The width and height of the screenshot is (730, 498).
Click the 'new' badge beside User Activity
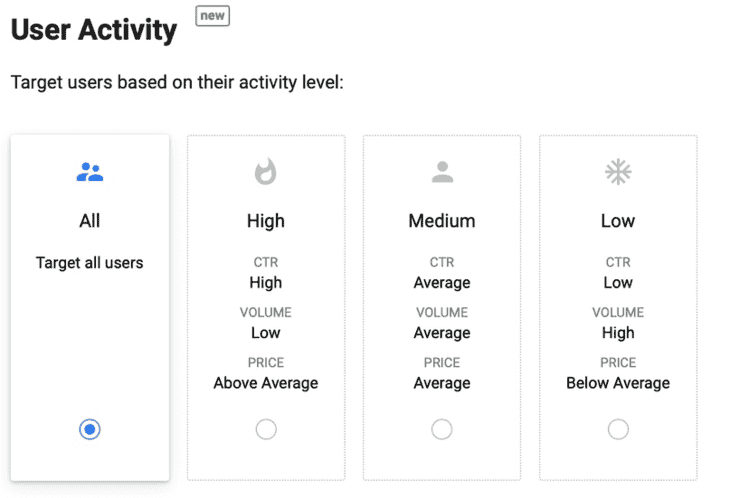click(212, 16)
